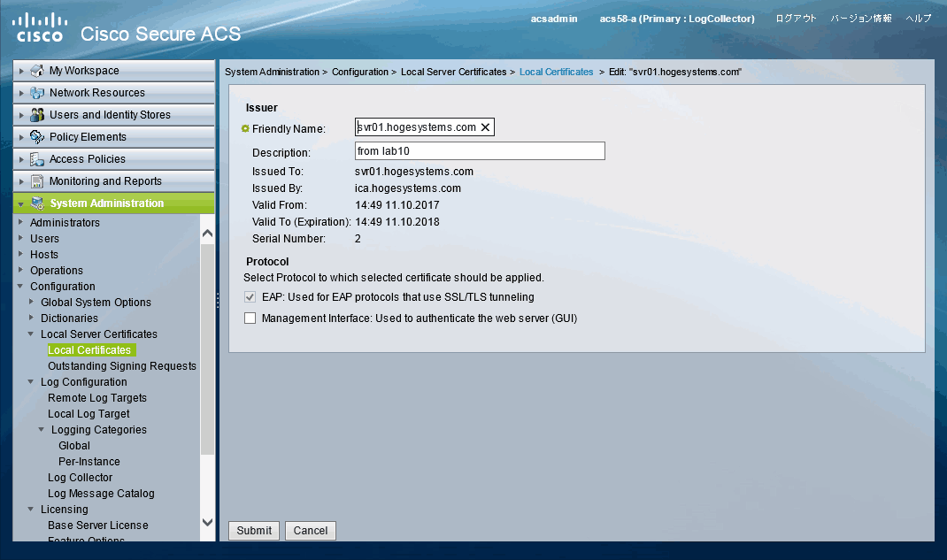This screenshot has width=947, height=560.
Task: Clear the Friendly Name field with the X
Action: click(x=485, y=127)
